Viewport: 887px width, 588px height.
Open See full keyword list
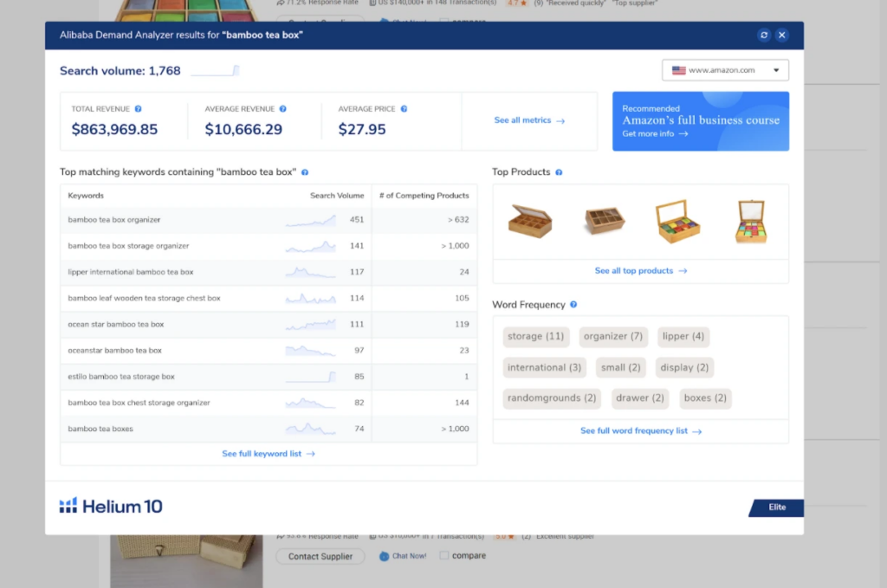tap(268, 453)
